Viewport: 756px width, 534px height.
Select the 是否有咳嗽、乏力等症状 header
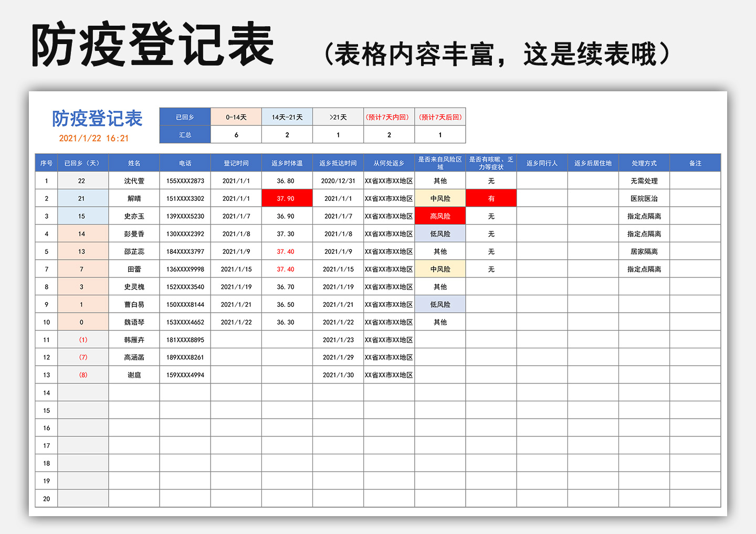tap(491, 163)
